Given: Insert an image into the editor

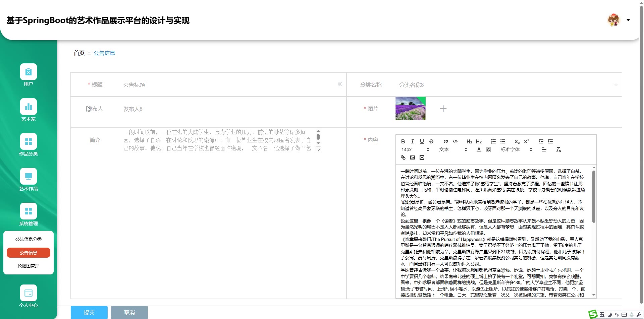Looking at the screenshot, I should coord(413,157).
